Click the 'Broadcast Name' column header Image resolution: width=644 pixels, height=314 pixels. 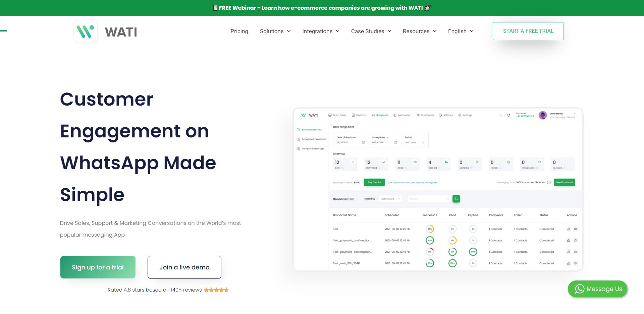point(344,215)
